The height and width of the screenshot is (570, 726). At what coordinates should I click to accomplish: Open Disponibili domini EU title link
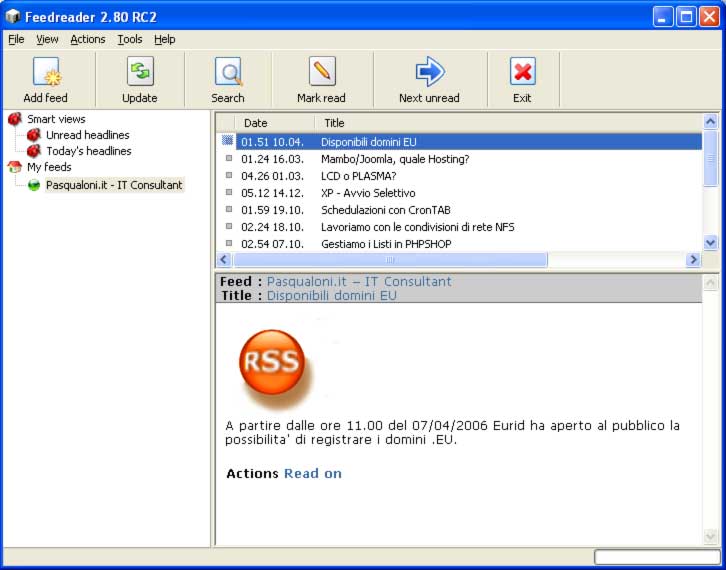[x=332, y=295]
